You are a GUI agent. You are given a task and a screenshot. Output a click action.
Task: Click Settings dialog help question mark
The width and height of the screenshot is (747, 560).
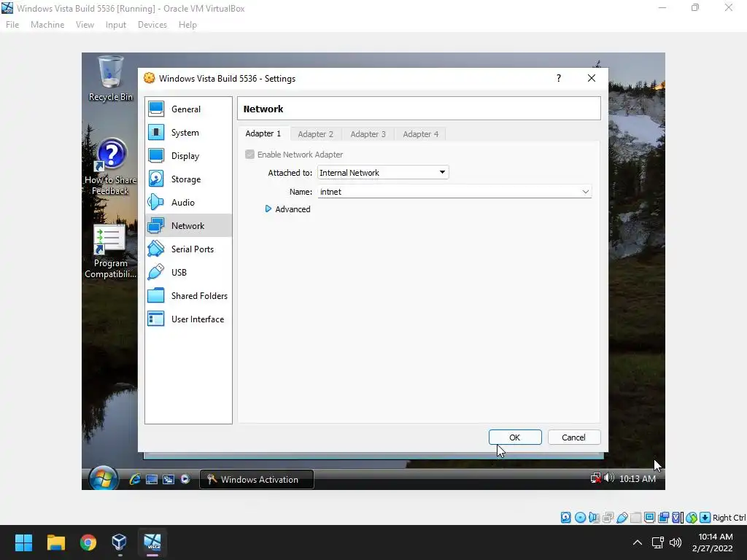tap(559, 78)
